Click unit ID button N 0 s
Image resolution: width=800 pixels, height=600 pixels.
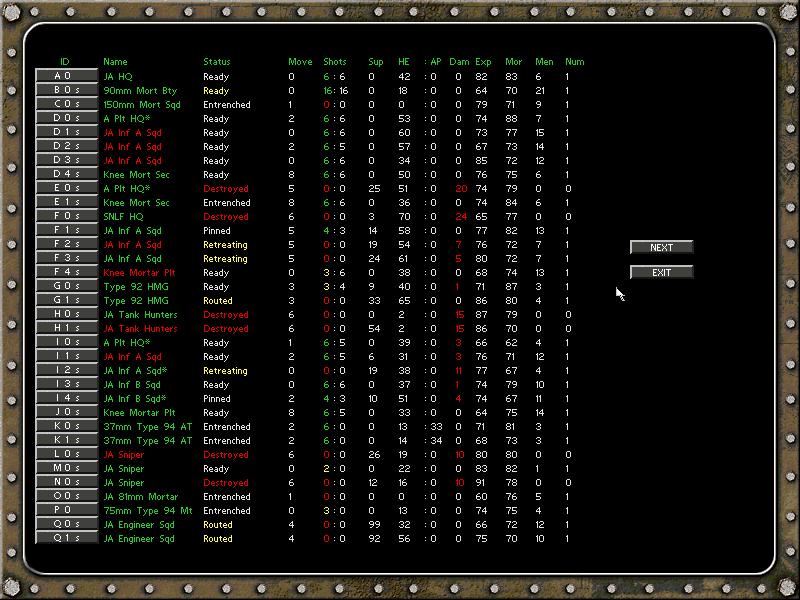tap(66, 482)
